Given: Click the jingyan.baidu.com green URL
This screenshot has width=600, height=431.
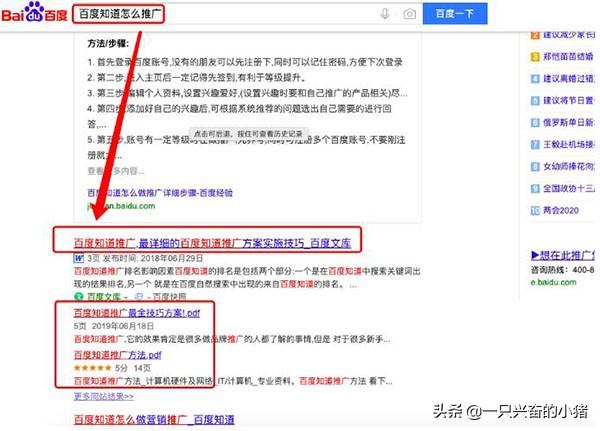Looking at the screenshot, I should (x=121, y=206).
